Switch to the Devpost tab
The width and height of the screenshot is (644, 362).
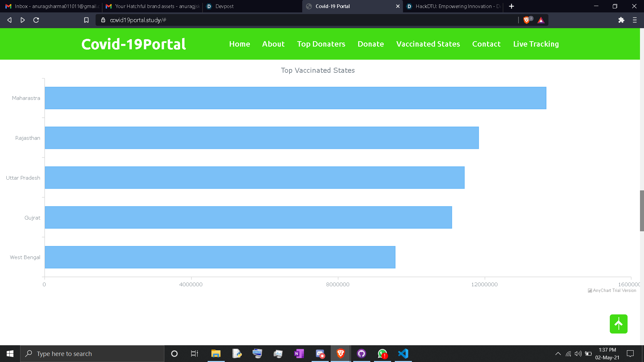click(x=224, y=6)
